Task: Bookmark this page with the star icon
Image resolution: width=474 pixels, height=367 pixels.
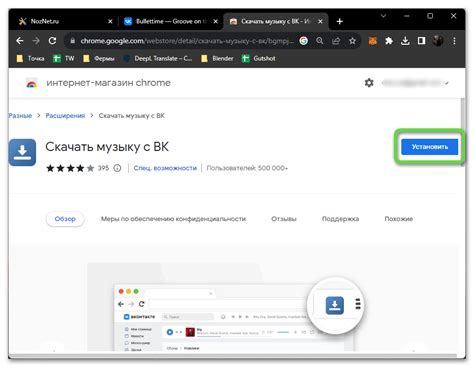Action: click(352, 41)
